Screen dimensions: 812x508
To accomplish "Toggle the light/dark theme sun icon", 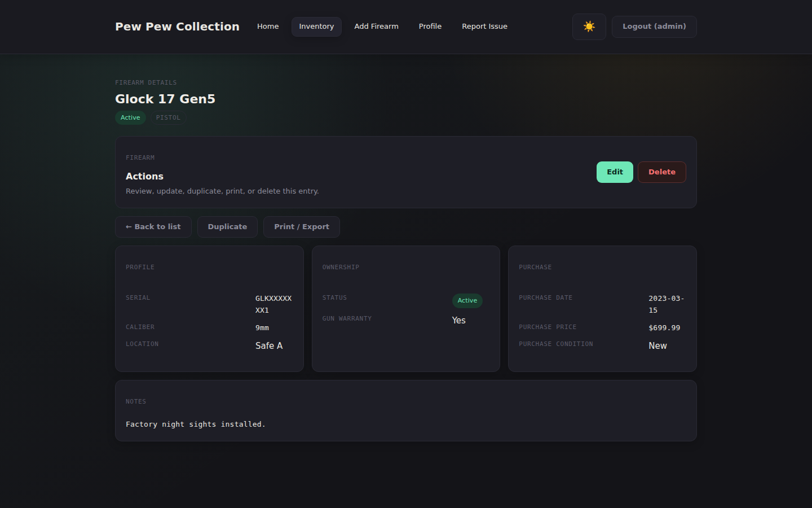I will click(589, 27).
